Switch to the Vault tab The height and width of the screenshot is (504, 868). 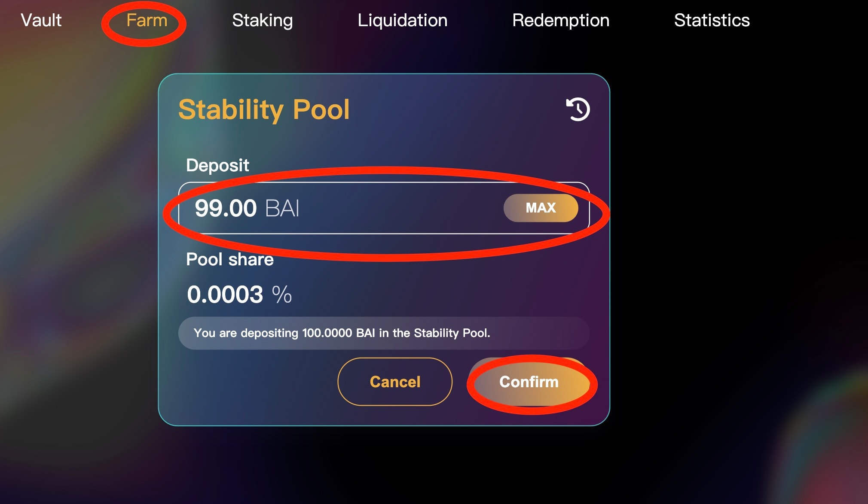point(41,20)
